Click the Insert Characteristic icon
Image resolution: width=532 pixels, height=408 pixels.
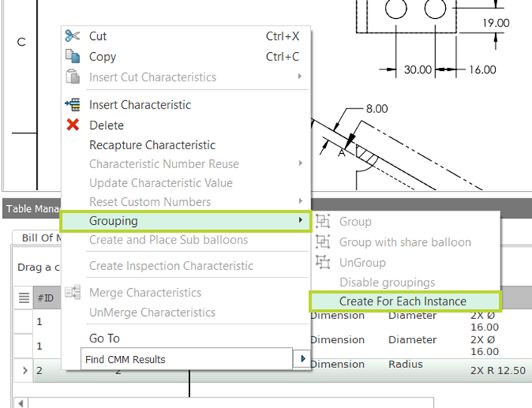[72, 105]
